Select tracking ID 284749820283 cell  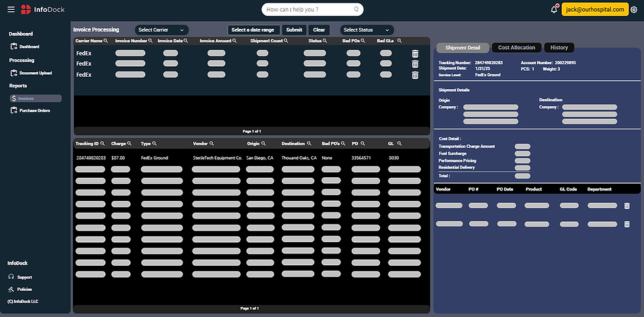coord(91,158)
